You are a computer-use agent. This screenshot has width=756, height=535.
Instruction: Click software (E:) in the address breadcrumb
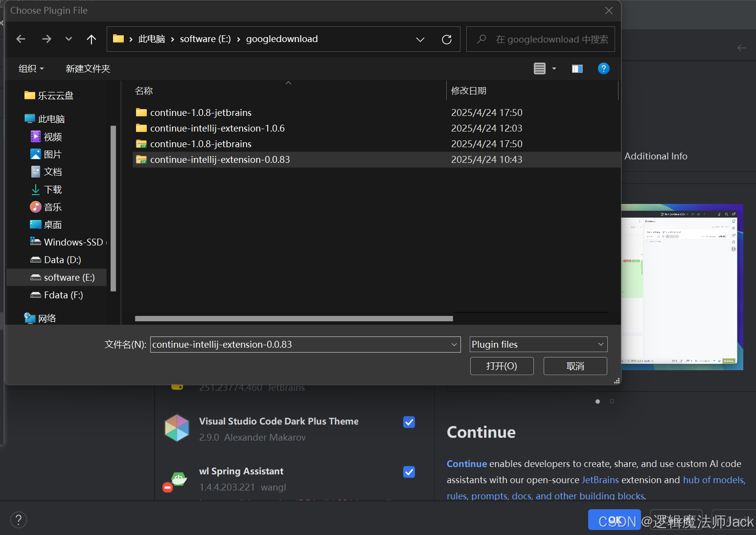click(205, 39)
